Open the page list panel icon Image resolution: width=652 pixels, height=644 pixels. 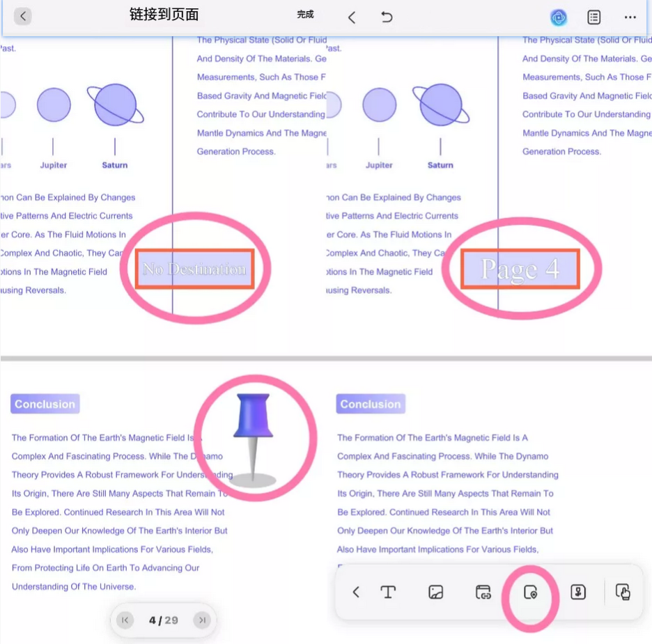(593, 17)
